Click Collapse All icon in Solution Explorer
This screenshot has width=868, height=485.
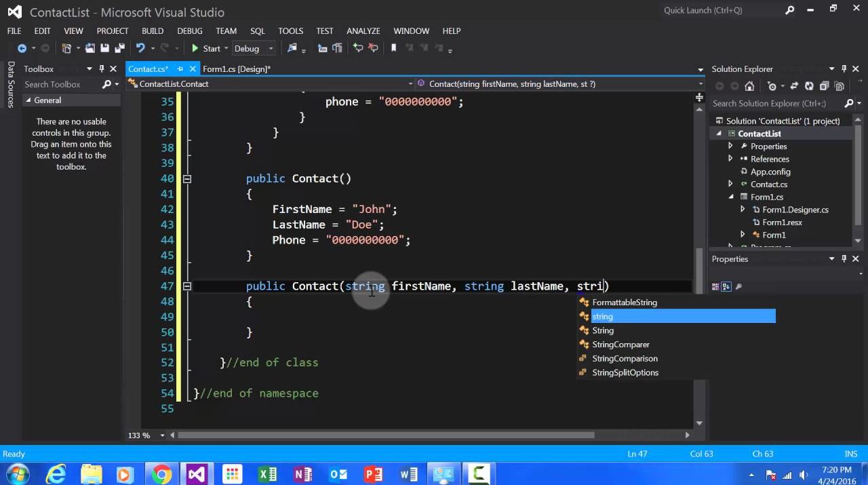(824, 86)
